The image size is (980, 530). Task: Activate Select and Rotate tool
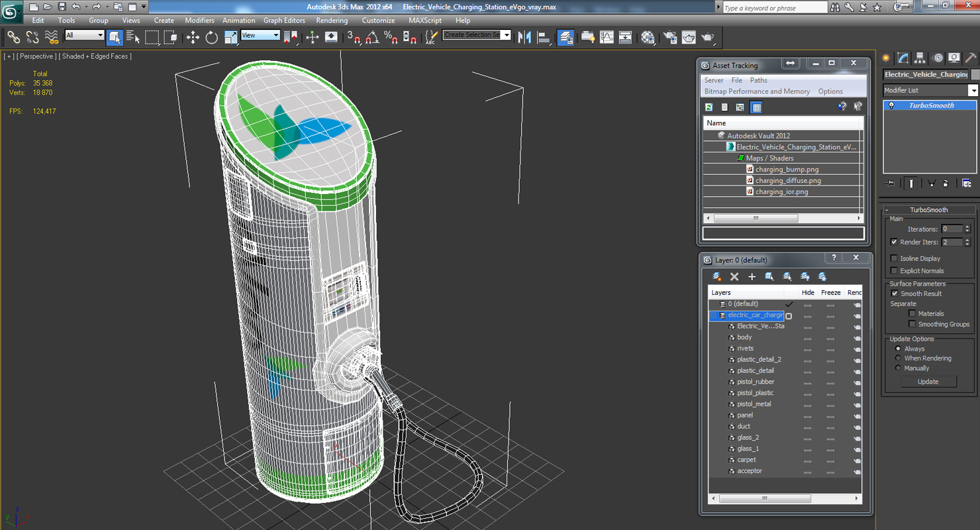[x=212, y=37]
